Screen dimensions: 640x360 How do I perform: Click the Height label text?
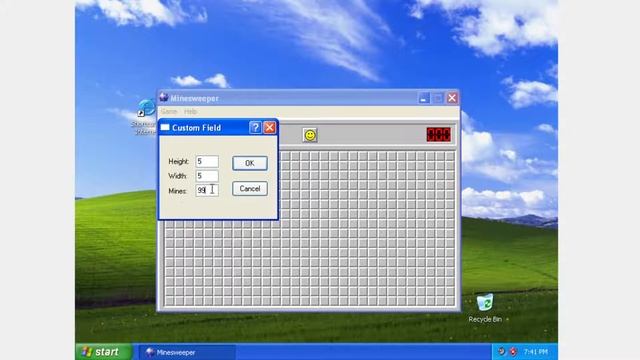[x=179, y=162]
